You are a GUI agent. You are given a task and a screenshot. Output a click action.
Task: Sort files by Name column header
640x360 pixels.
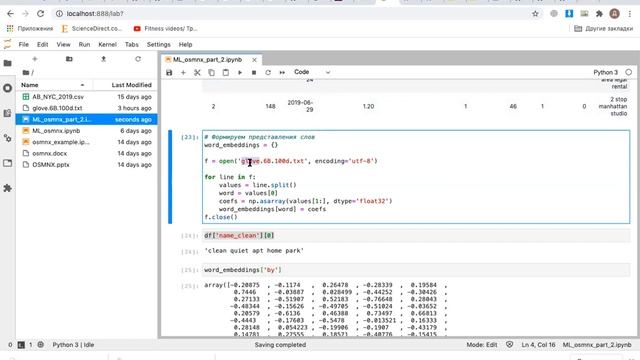coord(54,85)
